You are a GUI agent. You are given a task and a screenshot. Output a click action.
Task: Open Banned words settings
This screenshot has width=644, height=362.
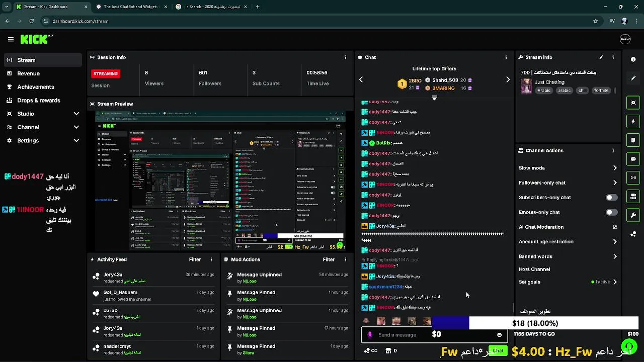(x=568, y=256)
